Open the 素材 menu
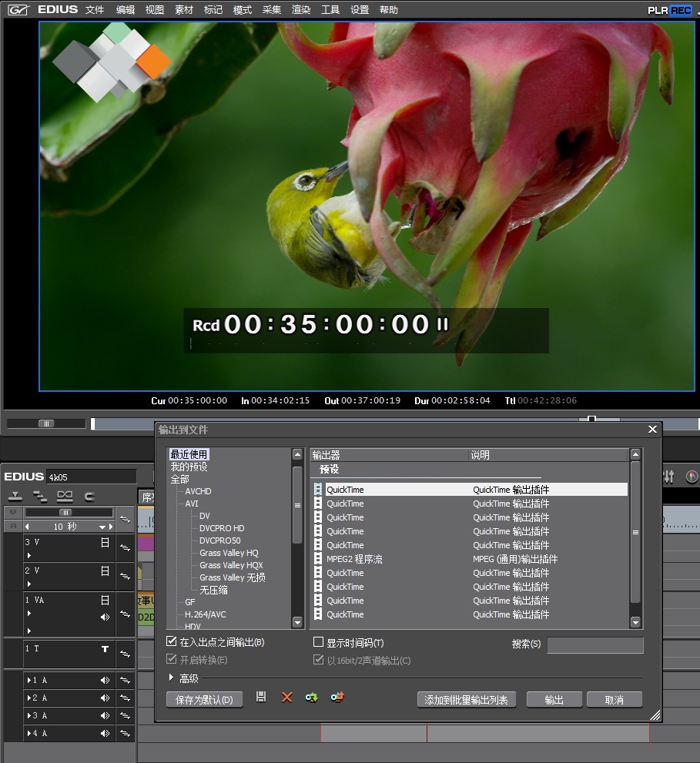Screen dimensions: 700x763 tap(183, 10)
